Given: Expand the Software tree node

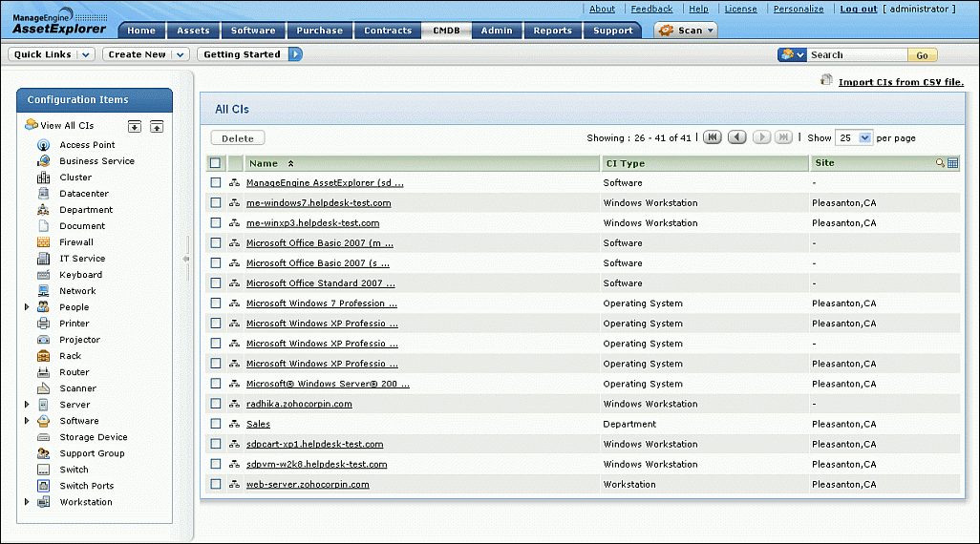Looking at the screenshot, I should click(x=27, y=420).
